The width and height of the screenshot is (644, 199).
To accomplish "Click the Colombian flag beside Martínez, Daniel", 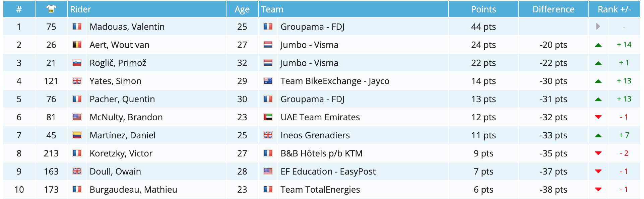I will tap(77, 135).
